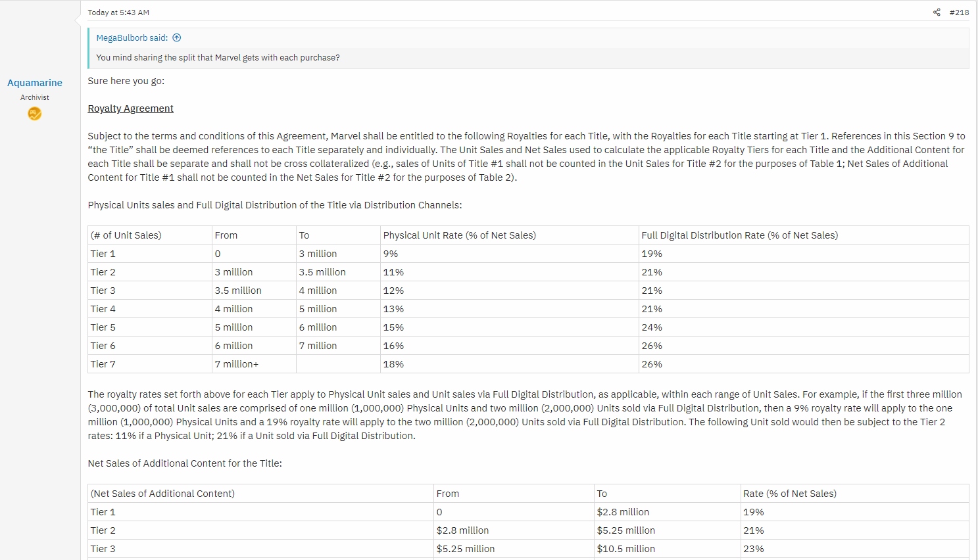Viewport: 978px width, 560px height.
Task: Select the 24% cell in Tier 5
Action: point(652,327)
